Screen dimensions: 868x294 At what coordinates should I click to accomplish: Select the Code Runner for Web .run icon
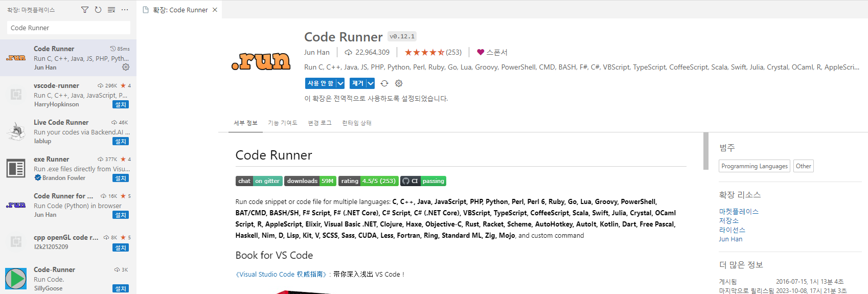point(16,205)
